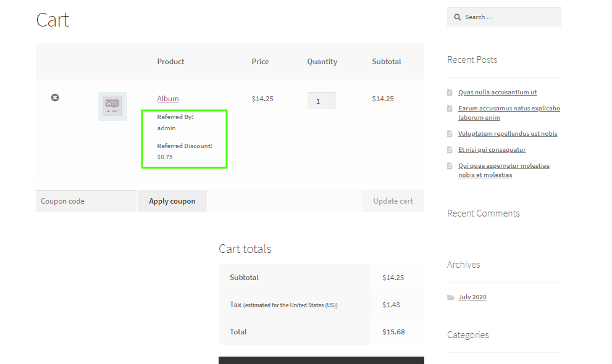612x364 pixels.
Task: Click document icon beside 'Earum accusamus natus'
Action: 450,109
